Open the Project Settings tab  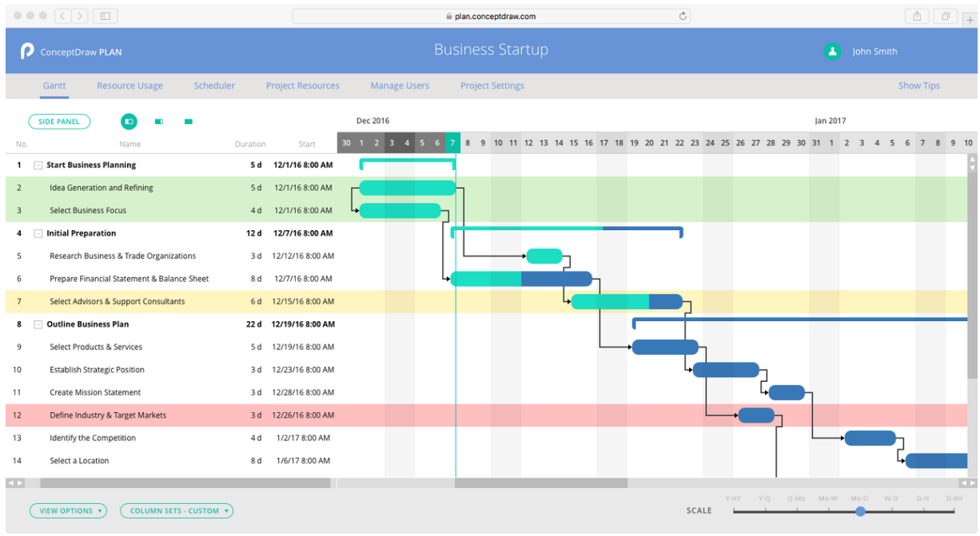point(492,85)
